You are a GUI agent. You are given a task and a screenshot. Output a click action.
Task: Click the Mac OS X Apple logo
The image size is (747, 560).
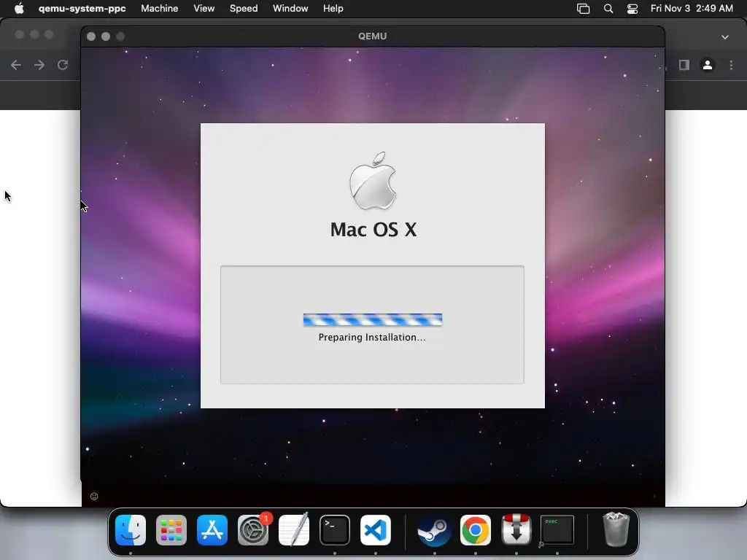point(373,181)
